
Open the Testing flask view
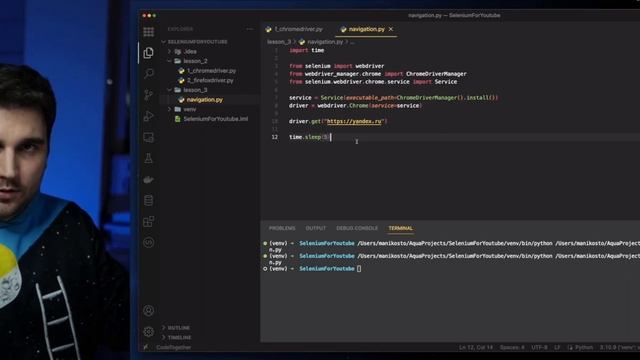[x=149, y=158]
